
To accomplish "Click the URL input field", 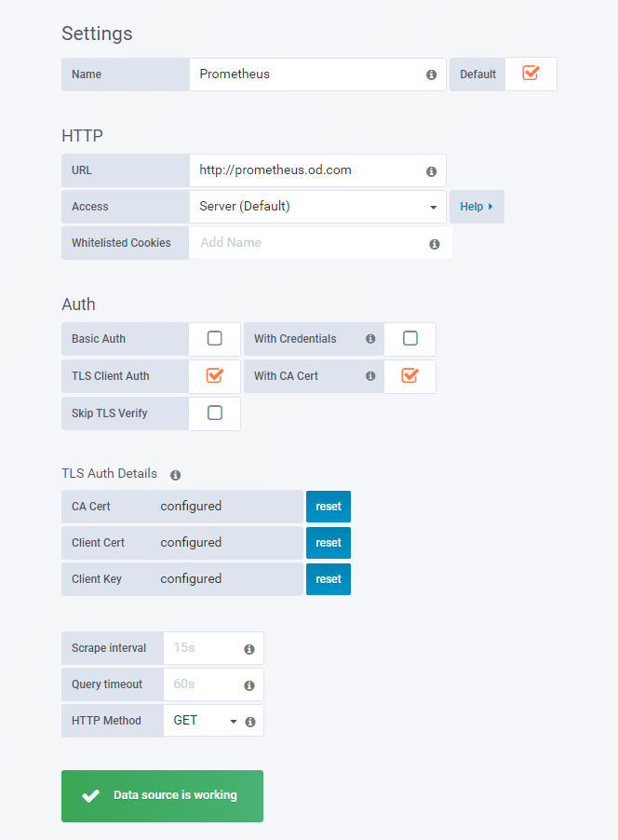I will pos(317,170).
